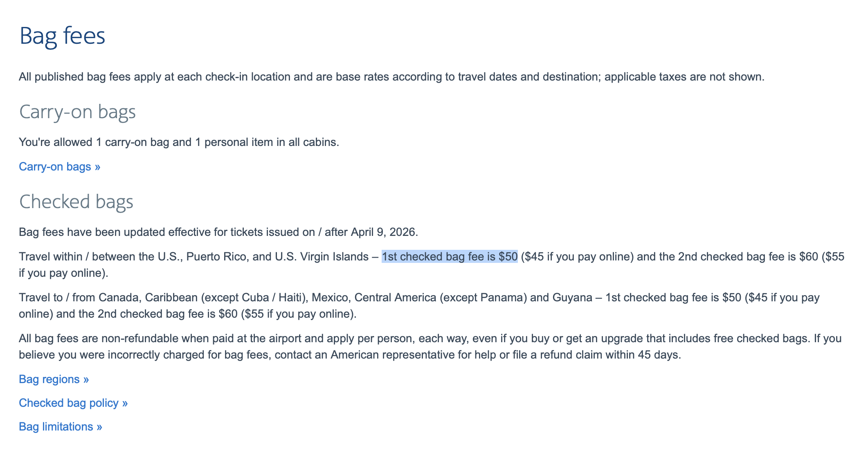Open the Checked bag policy link
868x453 pixels.
(x=73, y=403)
